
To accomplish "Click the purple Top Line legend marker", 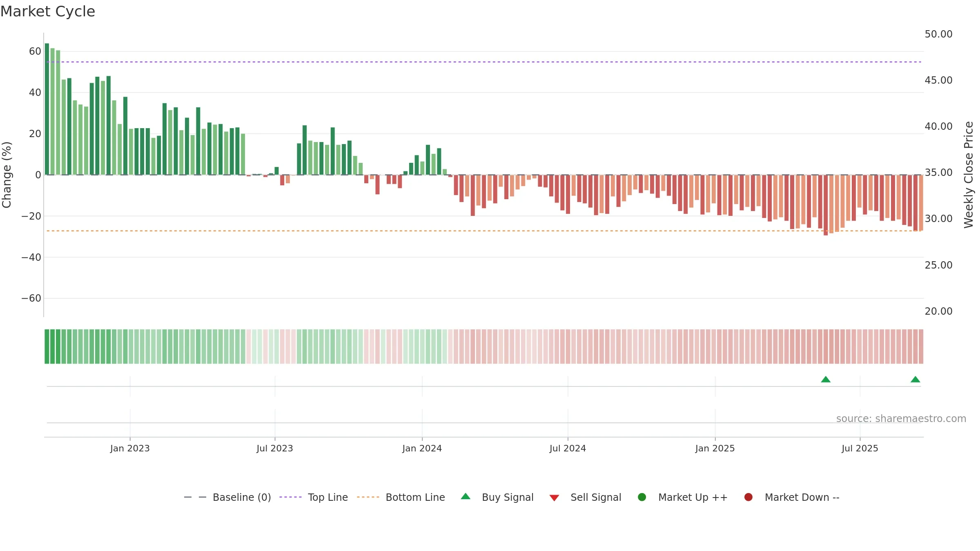I will [x=290, y=497].
